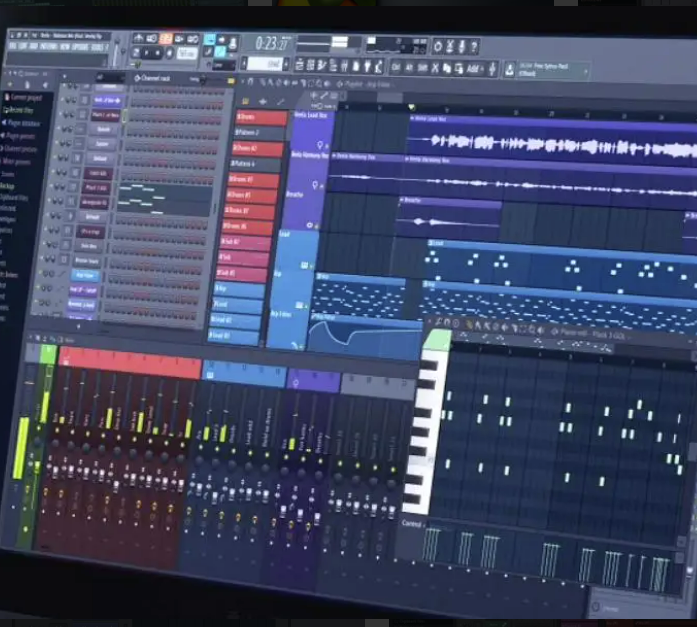Screen dimensions: 697x627
Task: Toggle the metronome icon
Action: coord(139,38)
